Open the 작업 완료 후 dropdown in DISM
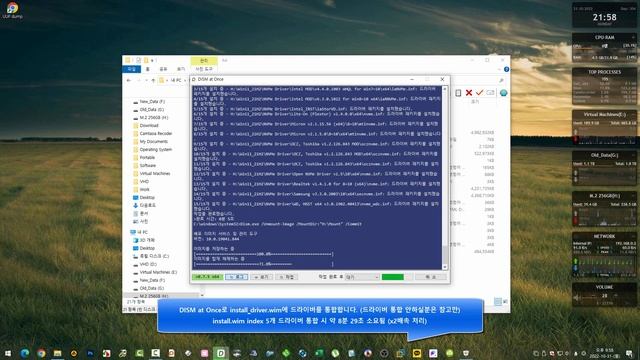Image resolution: width=640 pixels, height=360 pixels. click(362, 277)
